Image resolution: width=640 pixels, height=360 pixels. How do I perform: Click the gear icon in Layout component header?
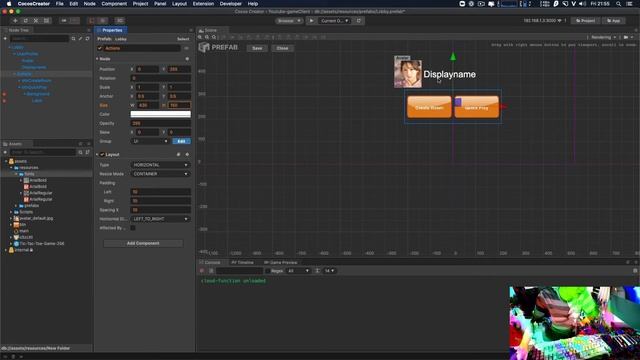pos(187,154)
